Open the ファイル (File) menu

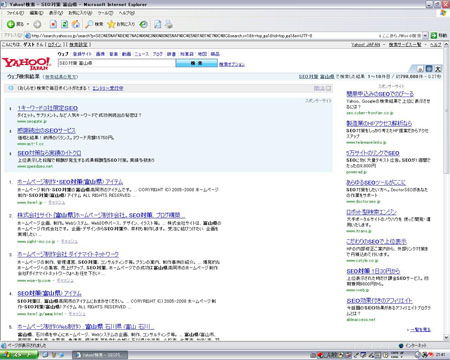[15, 13]
